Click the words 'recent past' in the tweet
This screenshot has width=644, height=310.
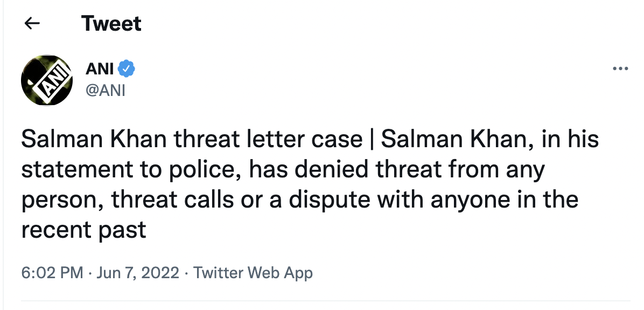84,231
